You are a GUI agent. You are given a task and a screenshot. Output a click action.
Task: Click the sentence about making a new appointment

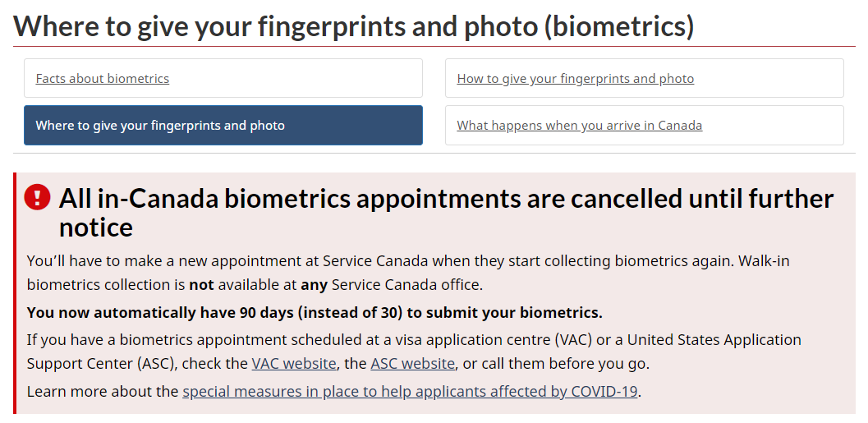(378, 261)
